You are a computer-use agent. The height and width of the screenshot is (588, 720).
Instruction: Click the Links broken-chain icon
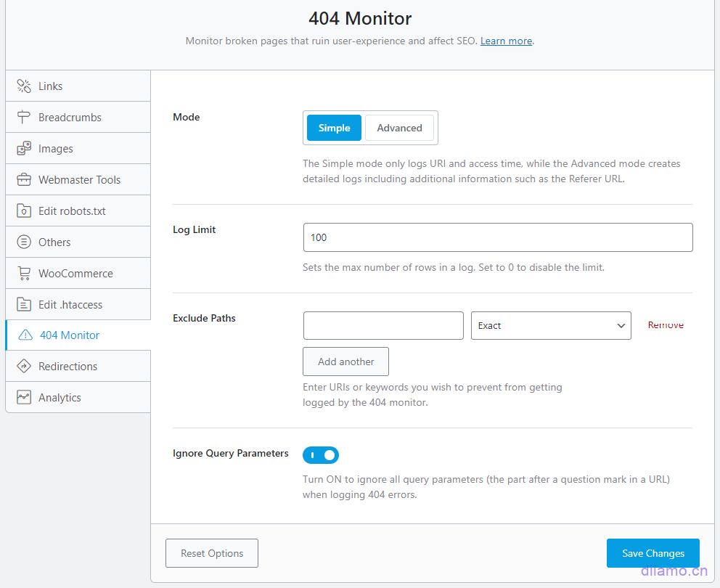pos(24,86)
